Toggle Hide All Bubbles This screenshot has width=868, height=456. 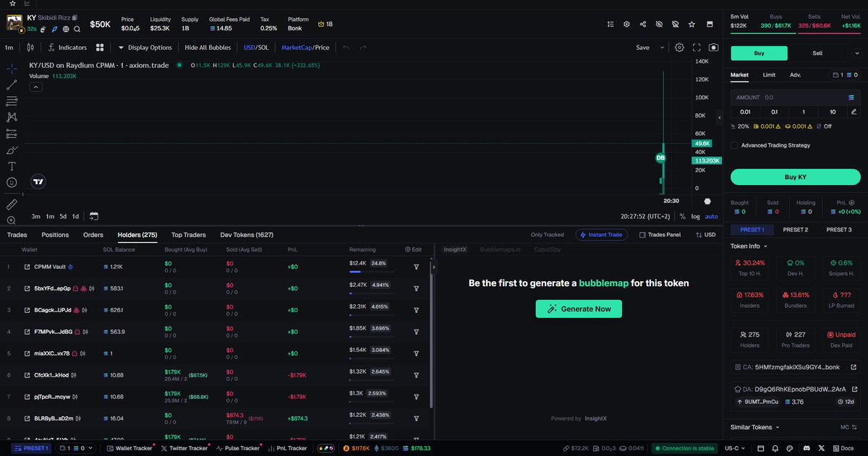point(208,48)
